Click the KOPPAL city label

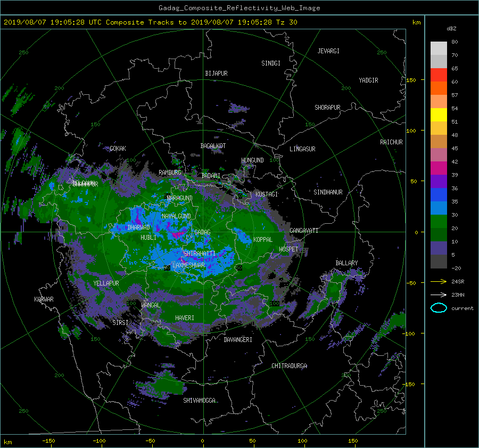click(263, 240)
